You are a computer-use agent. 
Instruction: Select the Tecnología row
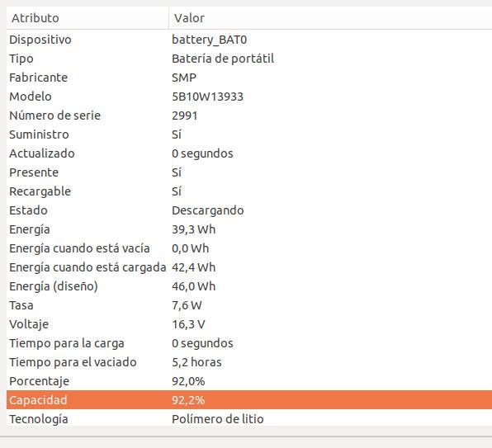249,419
